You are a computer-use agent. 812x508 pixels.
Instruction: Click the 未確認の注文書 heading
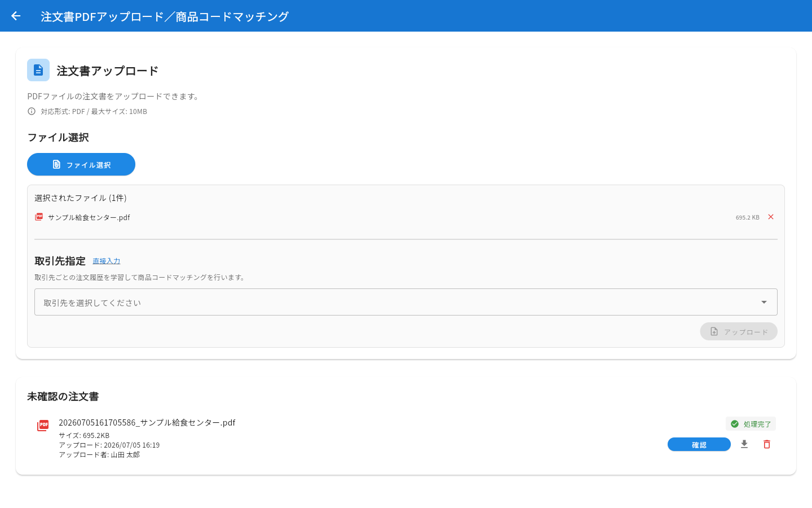63,396
